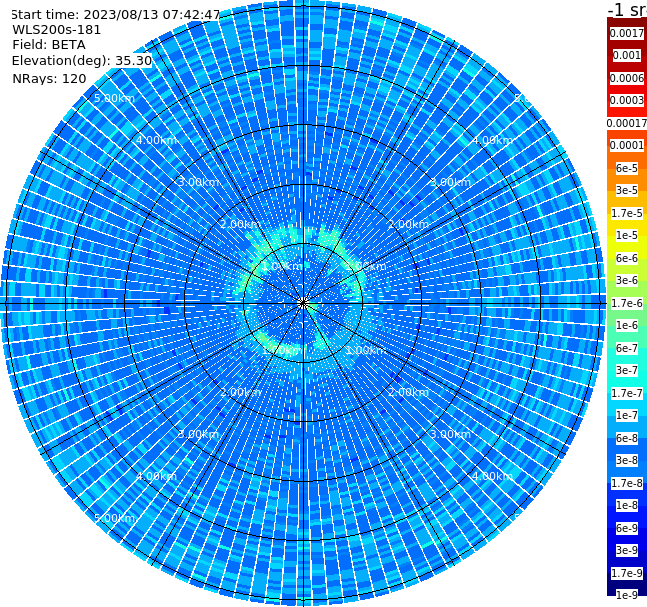Pick the 0.0003 colorbar value
Screen dimensions: 647x607
(627, 101)
